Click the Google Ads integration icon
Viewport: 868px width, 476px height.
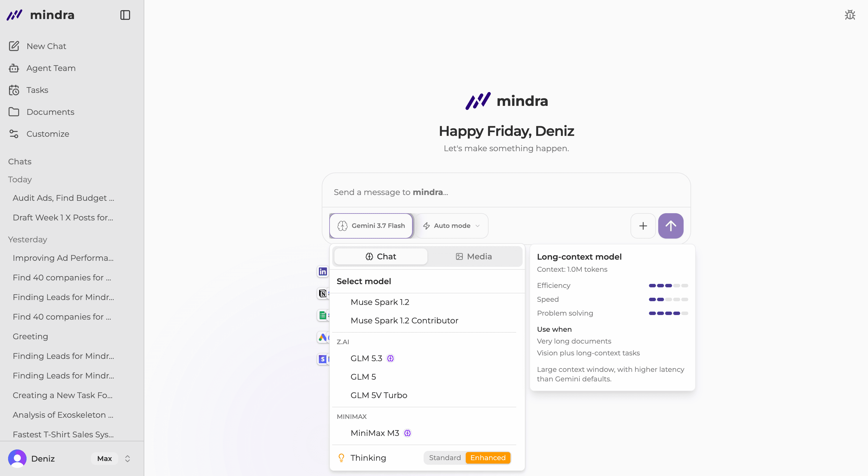(322, 337)
